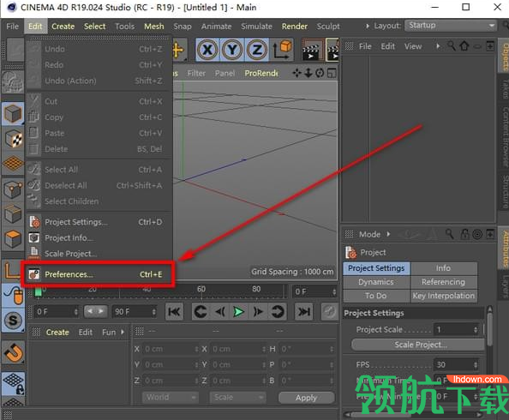The height and width of the screenshot is (420, 509).
Task: Expand more menus arrow beside Sculpt
Action: tap(367, 26)
